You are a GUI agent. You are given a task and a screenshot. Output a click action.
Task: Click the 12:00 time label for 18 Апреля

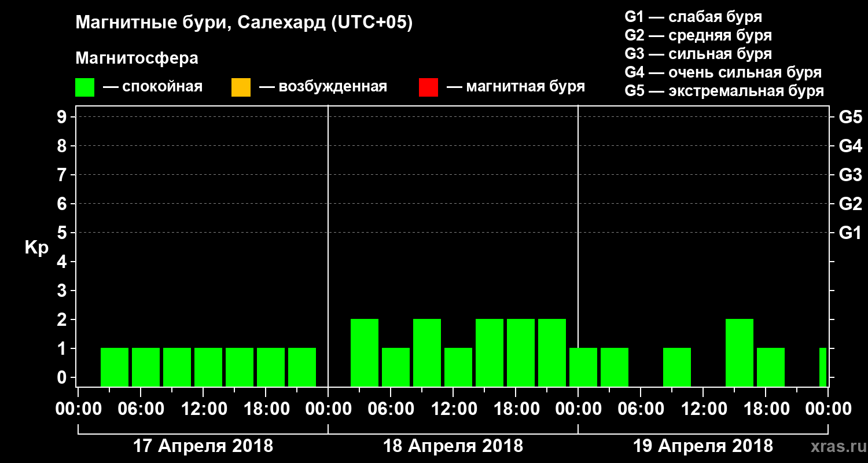453,409
